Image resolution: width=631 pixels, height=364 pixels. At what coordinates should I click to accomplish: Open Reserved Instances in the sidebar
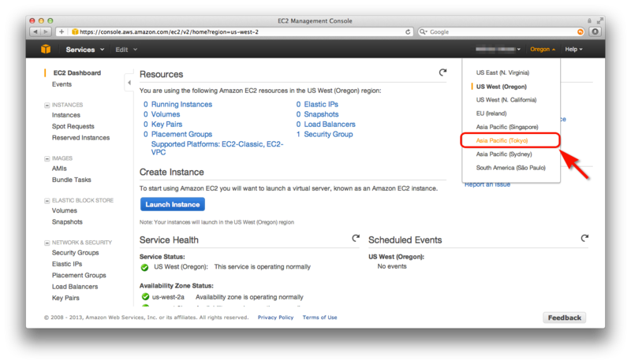click(80, 137)
